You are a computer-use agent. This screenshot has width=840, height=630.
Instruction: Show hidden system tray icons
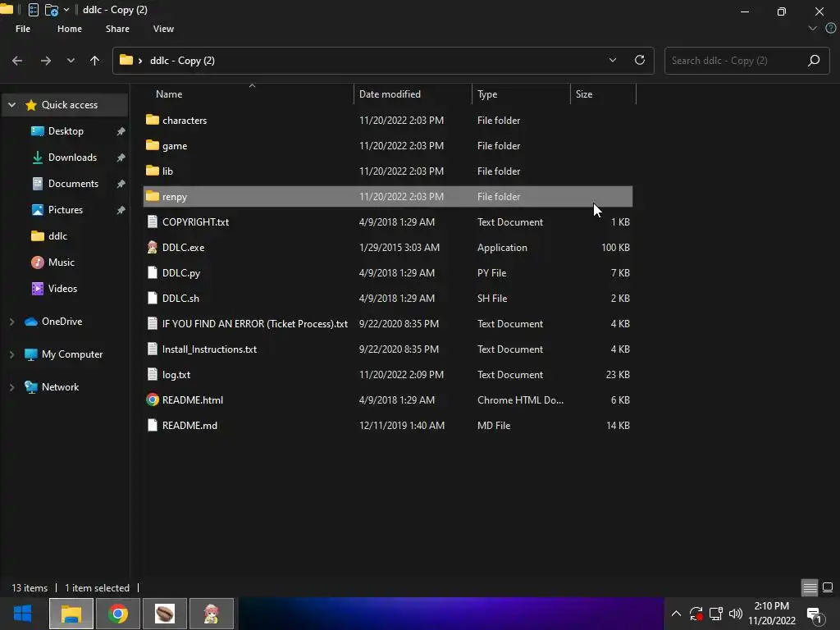click(x=676, y=614)
